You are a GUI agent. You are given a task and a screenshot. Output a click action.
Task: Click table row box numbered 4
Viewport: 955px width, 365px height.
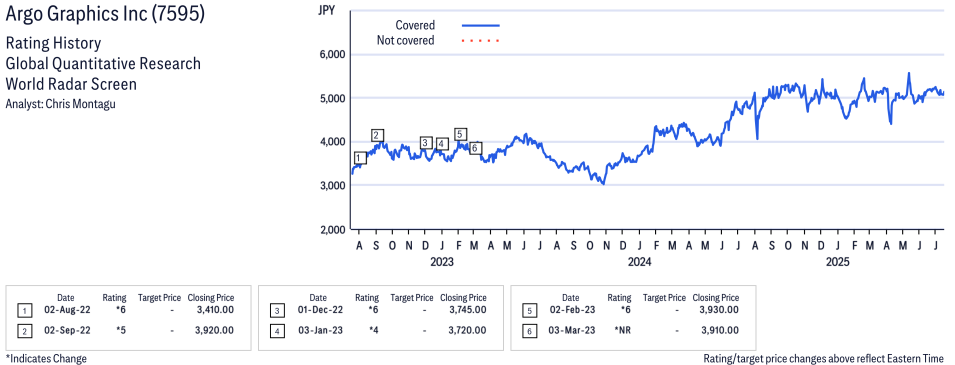click(x=277, y=331)
